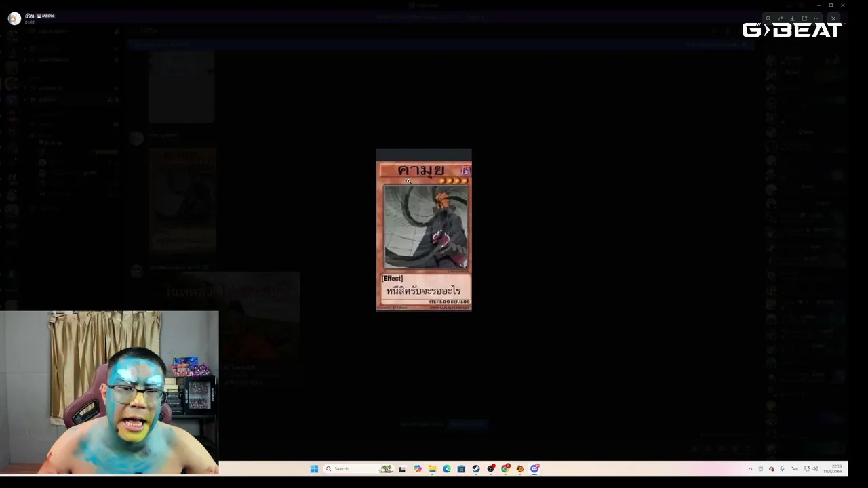Screen dimensions: 868x488
Task: Open File Explorer from the taskbar
Action: pos(432,469)
